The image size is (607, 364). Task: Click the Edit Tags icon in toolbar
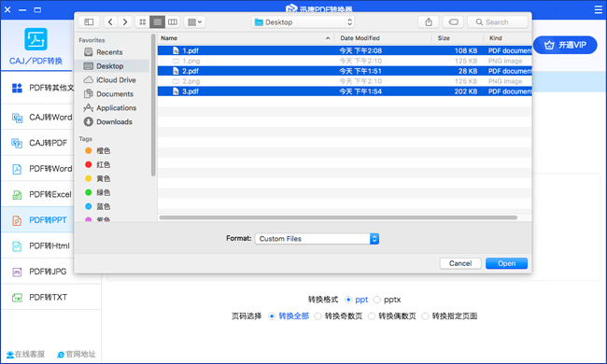click(x=453, y=22)
